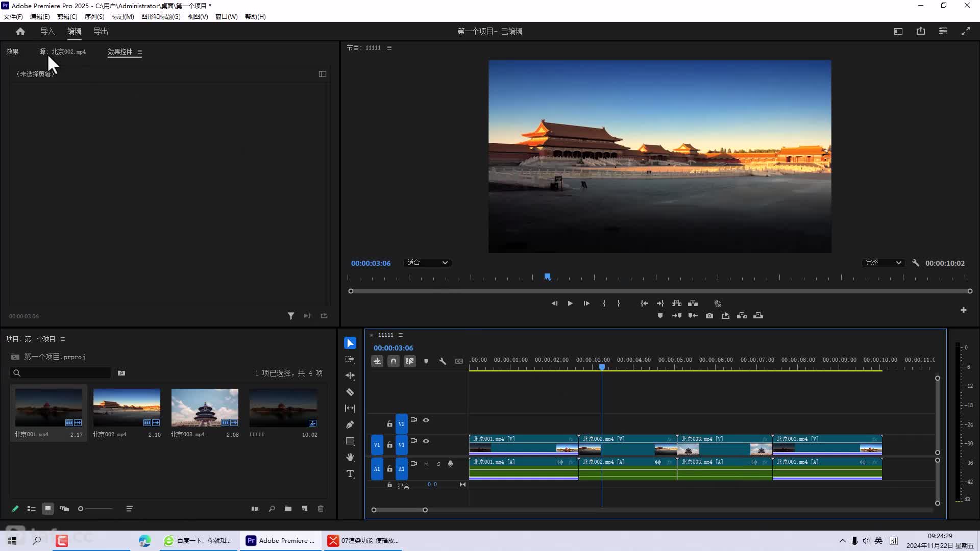Select the Selection tool arrow
This screenshot has height=551, width=980.
coord(350,343)
